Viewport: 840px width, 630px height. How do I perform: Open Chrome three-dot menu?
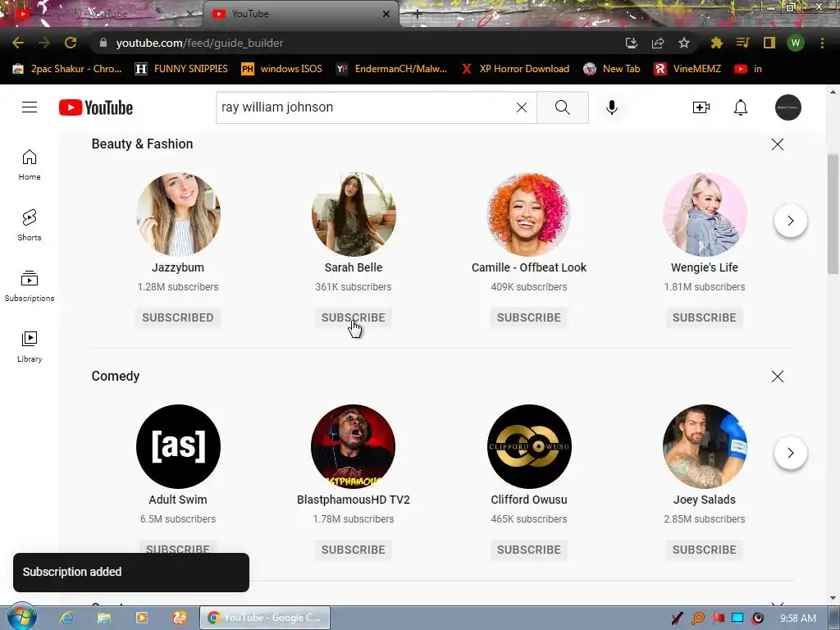coord(822,43)
